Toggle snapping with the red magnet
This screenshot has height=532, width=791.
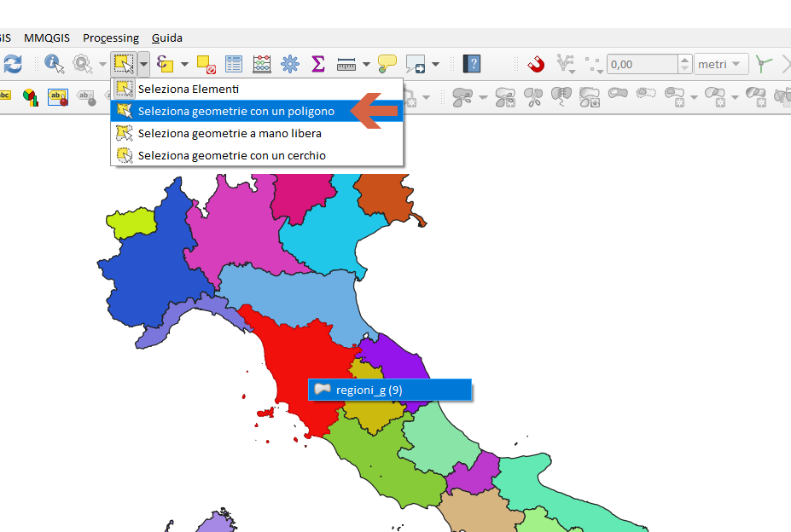click(535, 64)
